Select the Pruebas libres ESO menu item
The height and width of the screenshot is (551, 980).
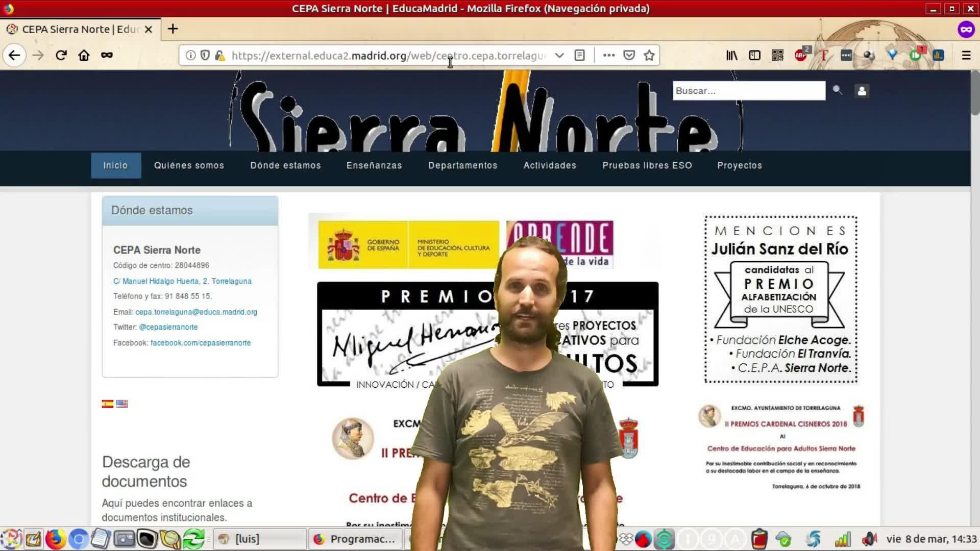pyautogui.click(x=647, y=165)
